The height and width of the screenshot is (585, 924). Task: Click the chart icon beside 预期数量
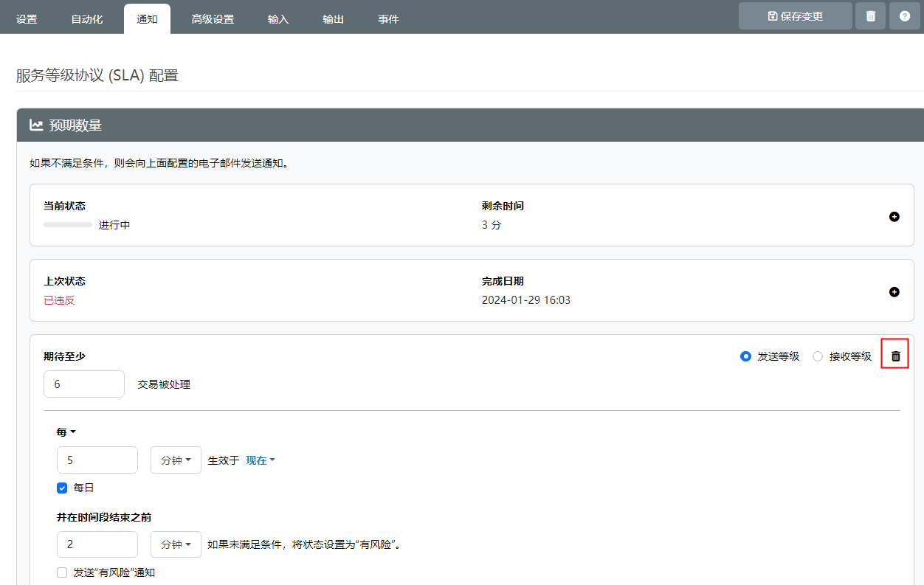36,125
